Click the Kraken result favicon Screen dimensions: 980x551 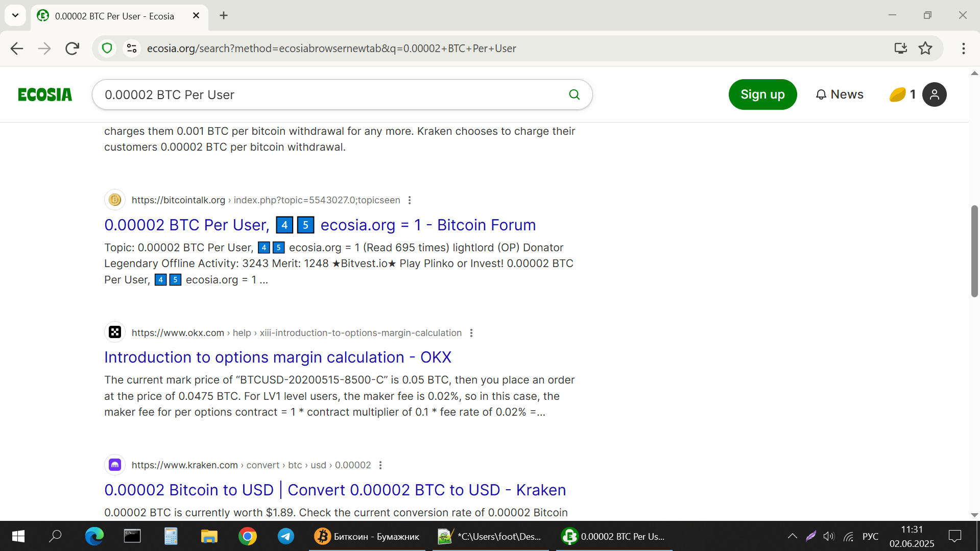(115, 465)
